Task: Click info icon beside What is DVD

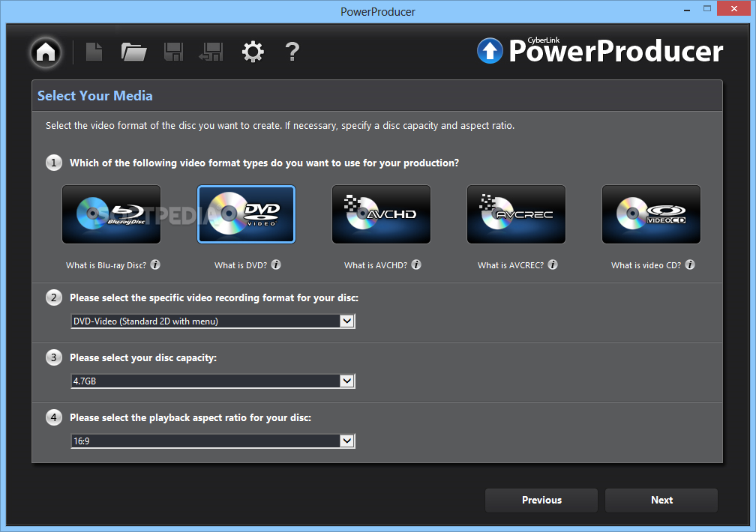Action: [276, 265]
